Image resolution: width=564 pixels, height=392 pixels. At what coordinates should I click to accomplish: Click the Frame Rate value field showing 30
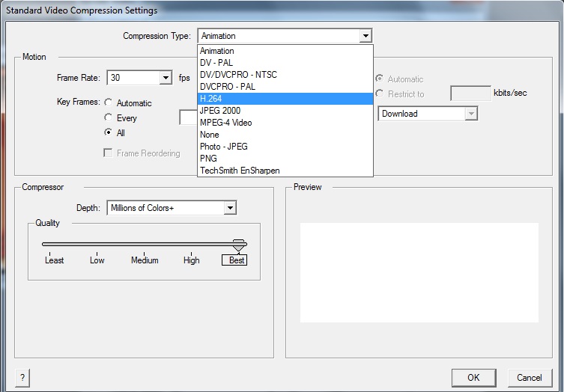coord(133,78)
